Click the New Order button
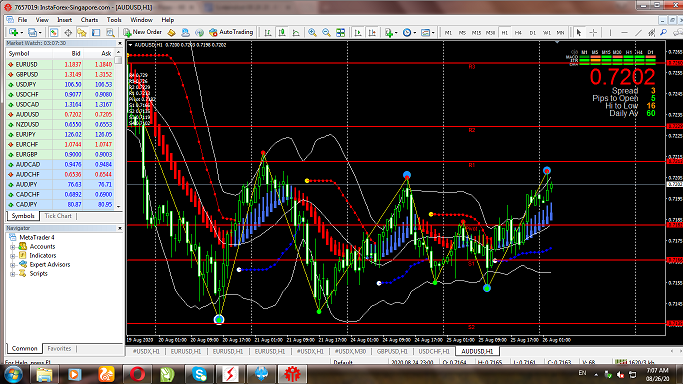This screenshot has width=683, height=384. tap(142, 32)
